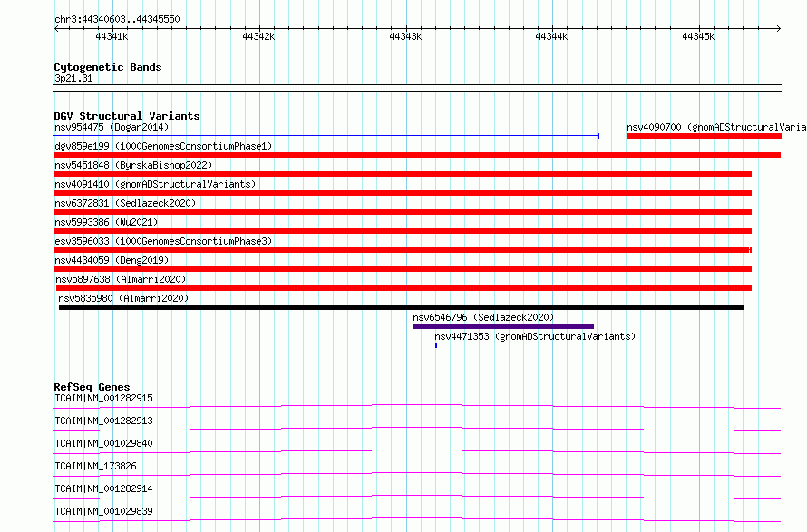Click the 44342k ruler tick label
This screenshot has height=532, width=807.
(258, 36)
